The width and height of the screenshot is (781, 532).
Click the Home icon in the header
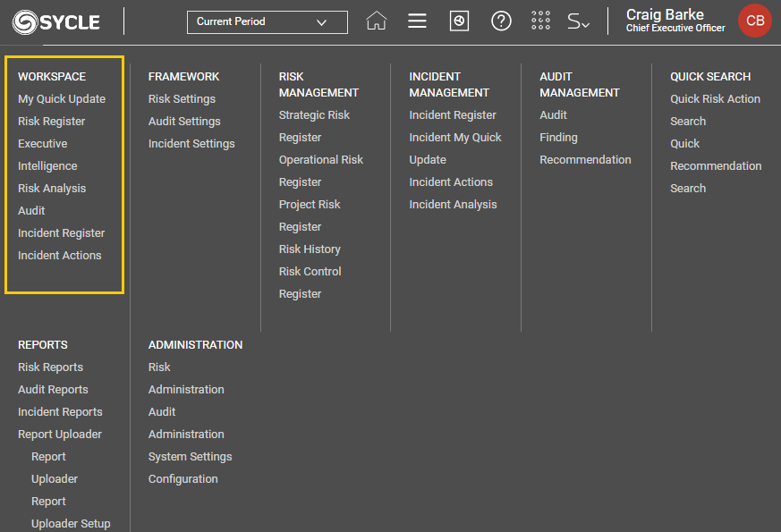click(x=377, y=21)
